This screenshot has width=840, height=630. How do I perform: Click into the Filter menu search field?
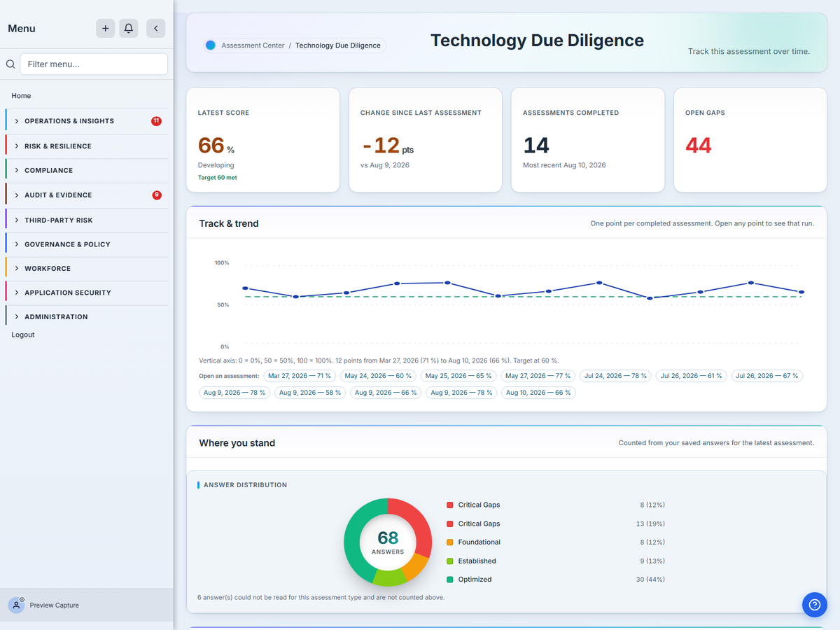point(94,64)
